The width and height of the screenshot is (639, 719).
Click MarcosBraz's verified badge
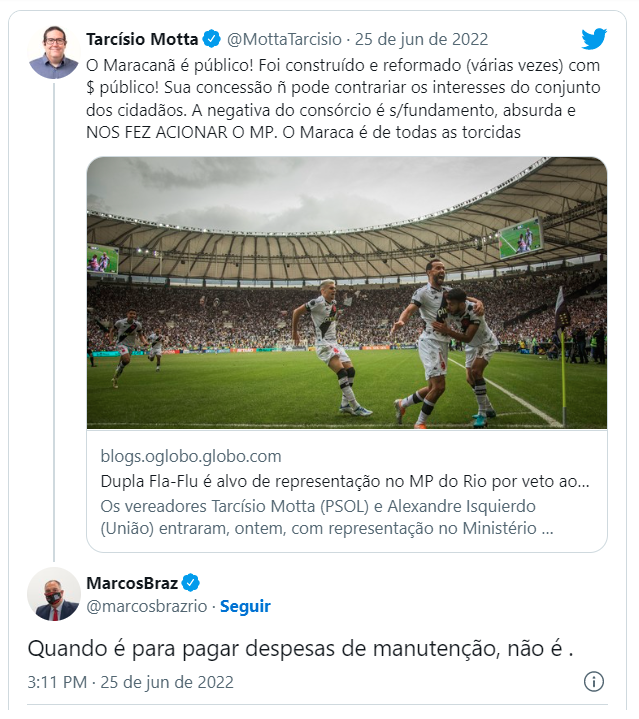coord(190,583)
